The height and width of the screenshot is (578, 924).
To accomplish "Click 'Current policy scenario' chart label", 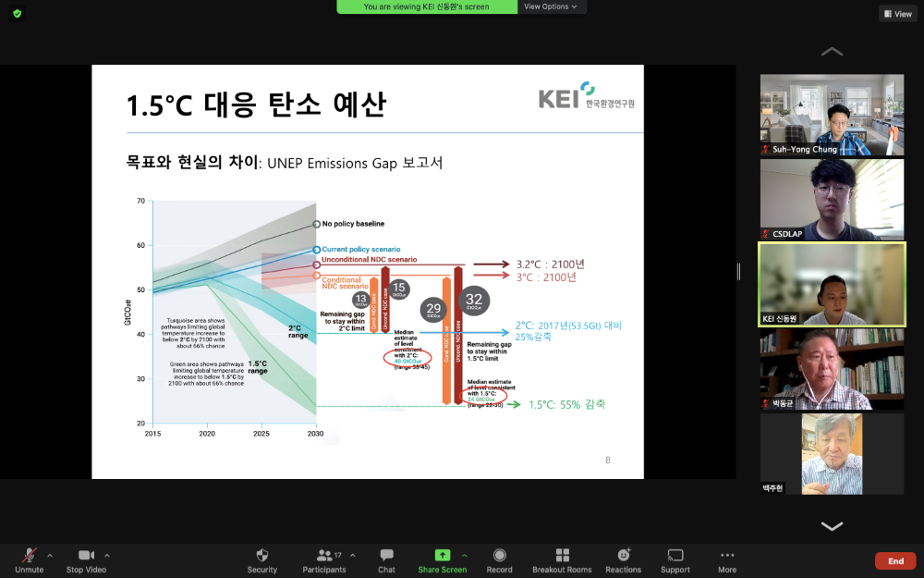I will click(360, 250).
